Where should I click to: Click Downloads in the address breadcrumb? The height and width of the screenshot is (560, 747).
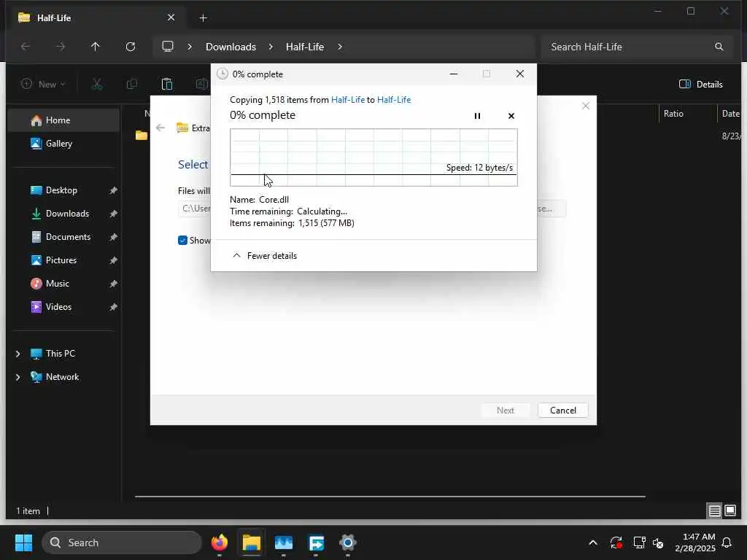(x=231, y=47)
